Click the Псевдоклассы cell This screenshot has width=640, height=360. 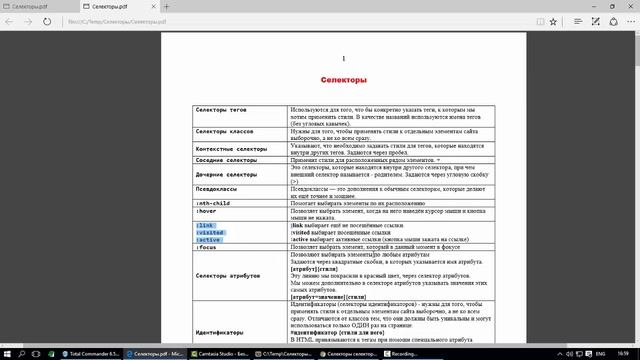[240, 192]
